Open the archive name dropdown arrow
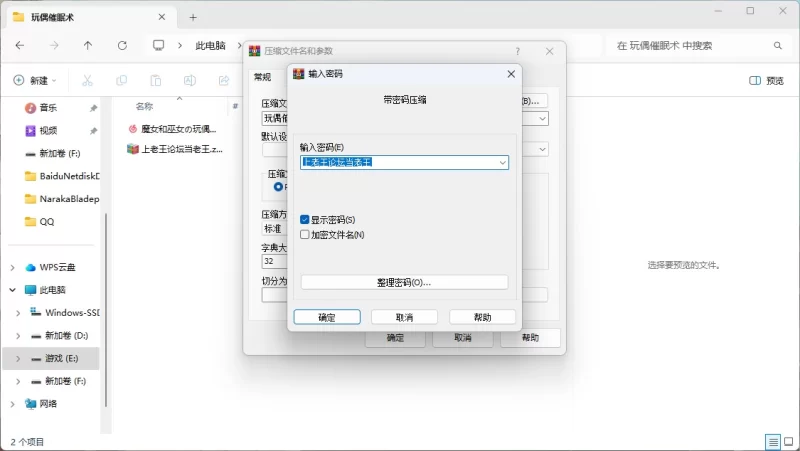This screenshot has height=451, width=800. coord(542,119)
